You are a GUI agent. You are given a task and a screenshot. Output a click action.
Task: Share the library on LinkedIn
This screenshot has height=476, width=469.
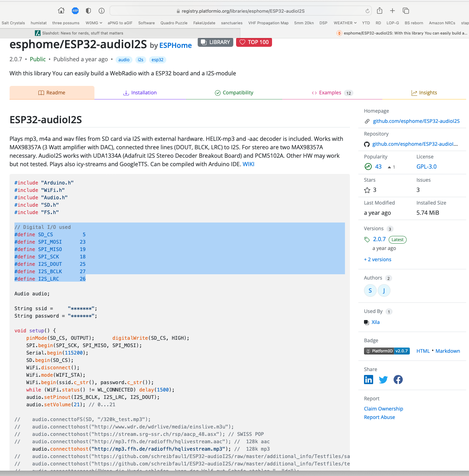click(x=369, y=380)
